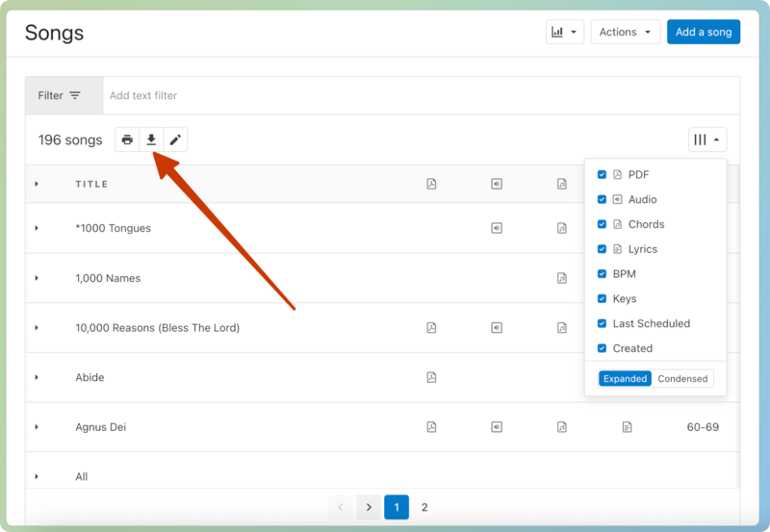Click the print songs icon
Screen dimensions: 770x532
[127, 140]
